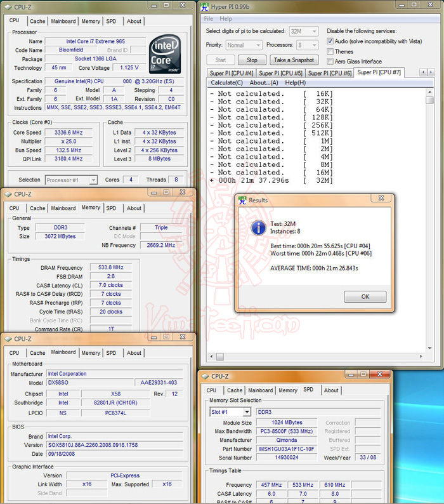444x504 pixels.
Task: Toggle Audio service checkbox
Action: click(x=330, y=41)
